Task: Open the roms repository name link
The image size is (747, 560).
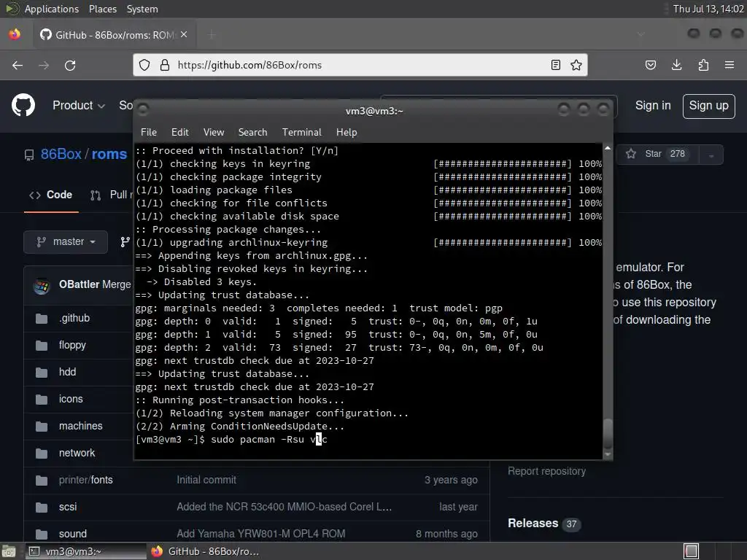Action: (109, 155)
